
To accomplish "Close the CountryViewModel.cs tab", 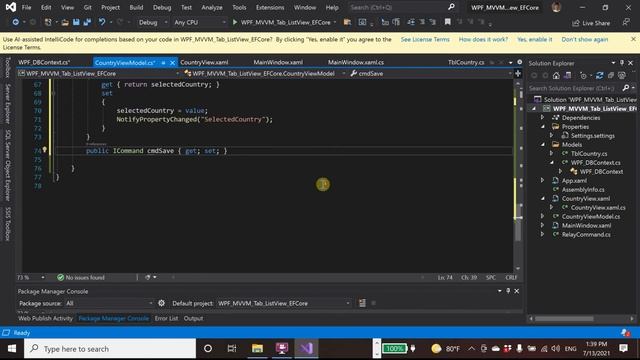I will (x=172, y=62).
